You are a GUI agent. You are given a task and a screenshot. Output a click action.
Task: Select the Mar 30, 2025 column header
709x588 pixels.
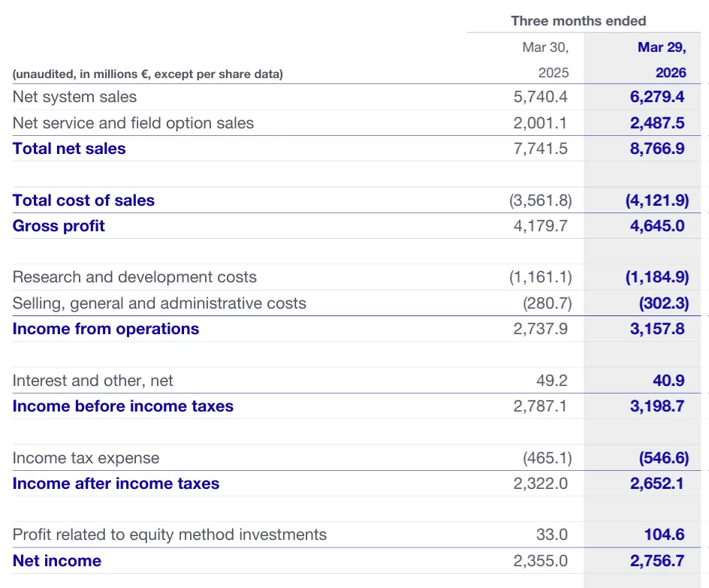(546, 60)
